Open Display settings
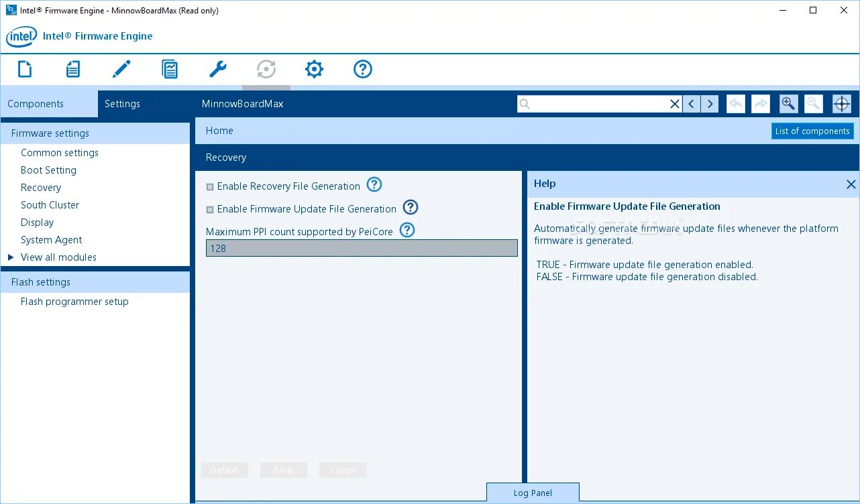Image resolution: width=860 pixels, height=504 pixels. point(37,223)
